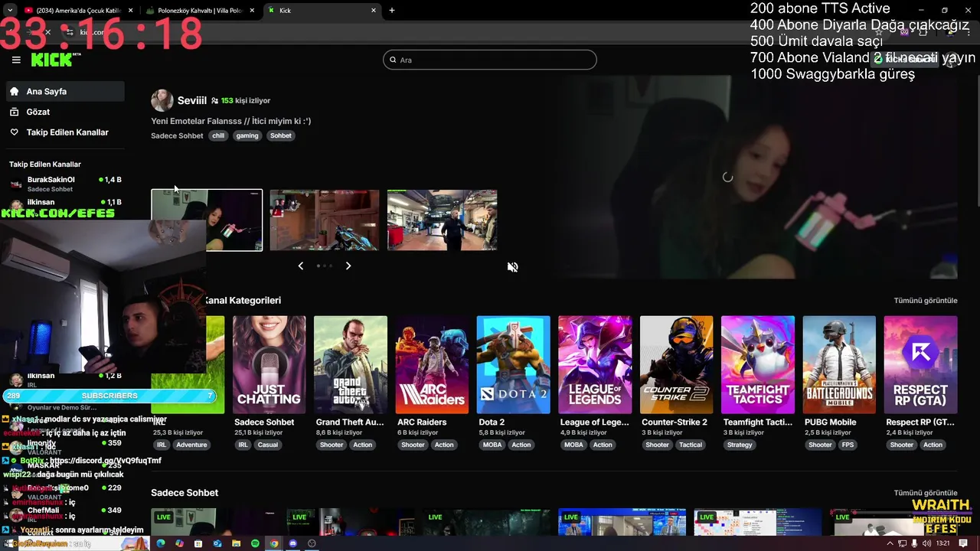Click the green KICK logo

(x=54, y=60)
